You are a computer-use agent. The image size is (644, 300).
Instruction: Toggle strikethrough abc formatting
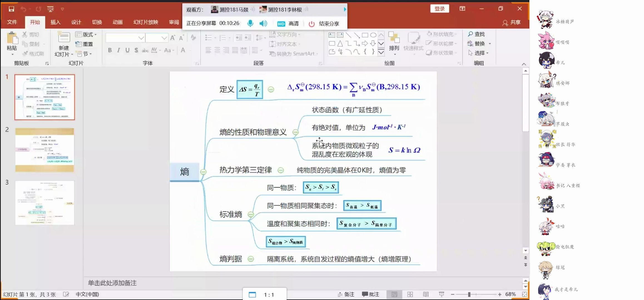[145, 50]
